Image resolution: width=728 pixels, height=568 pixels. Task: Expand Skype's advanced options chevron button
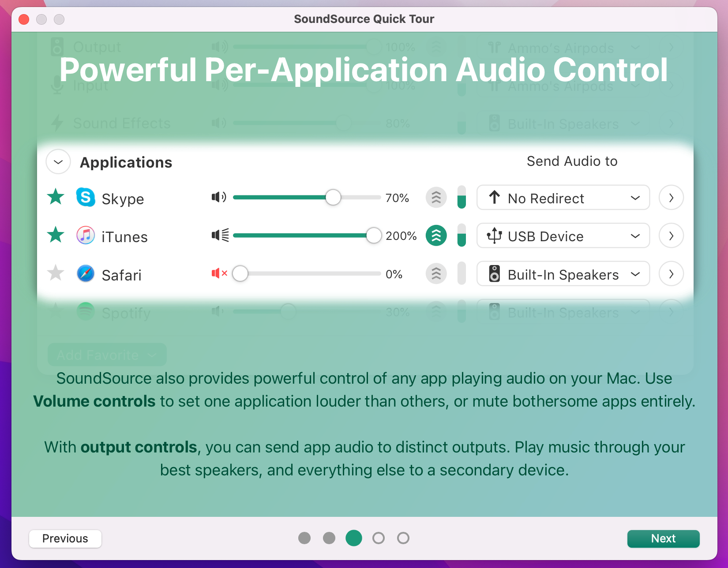671,198
